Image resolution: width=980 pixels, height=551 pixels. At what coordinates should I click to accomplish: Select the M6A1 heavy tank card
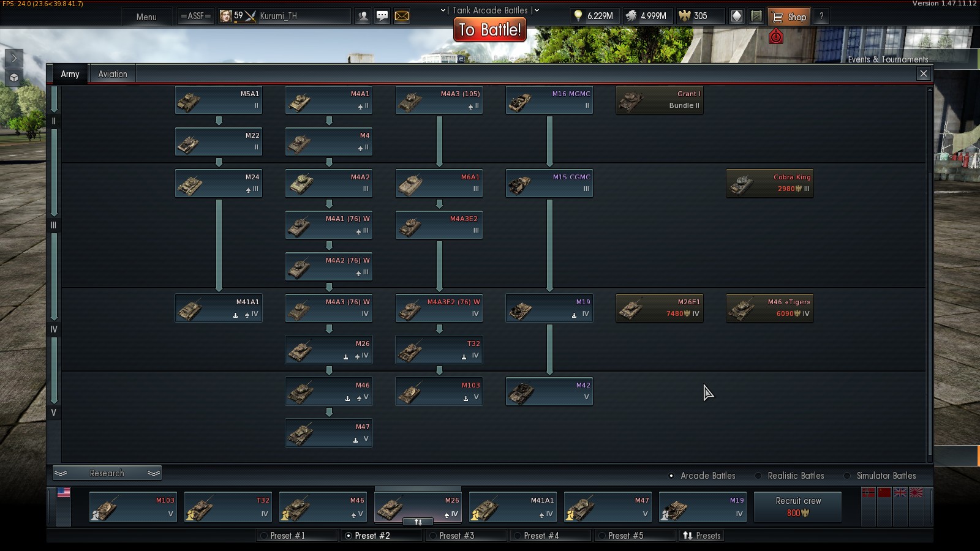(x=439, y=184)
